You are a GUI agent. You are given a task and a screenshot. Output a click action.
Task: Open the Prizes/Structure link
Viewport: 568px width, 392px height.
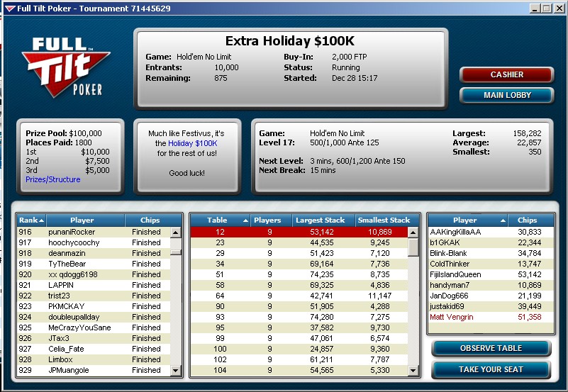pos(53,179)
